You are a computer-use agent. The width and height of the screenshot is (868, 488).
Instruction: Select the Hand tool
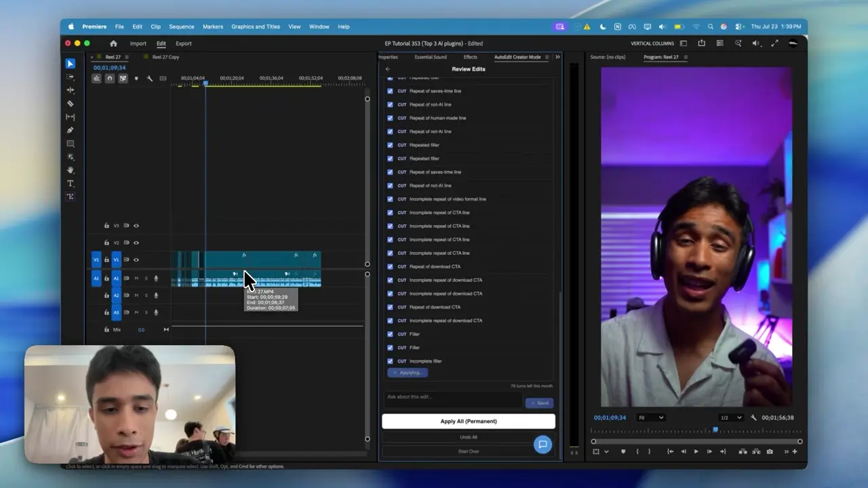click(x=71, y=170)
